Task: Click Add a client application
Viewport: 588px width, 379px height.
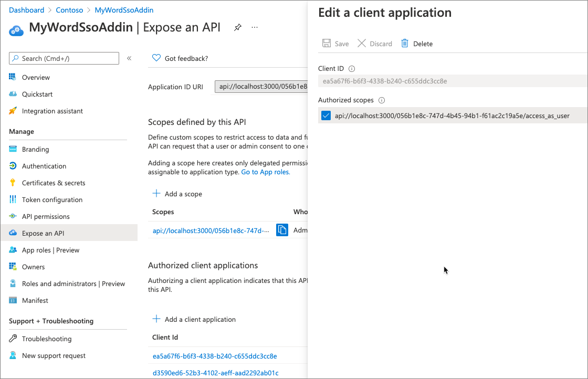Action: pos(194,319)
